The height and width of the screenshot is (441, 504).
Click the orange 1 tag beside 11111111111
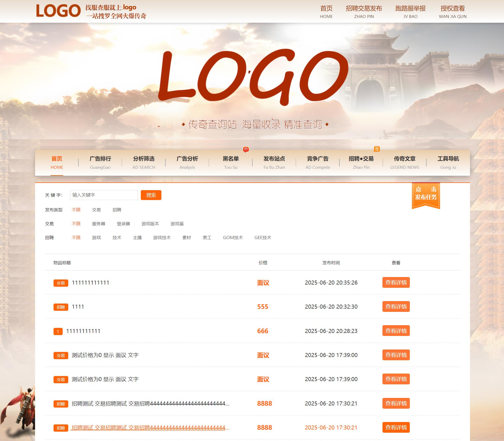click(x=58, y=331)
